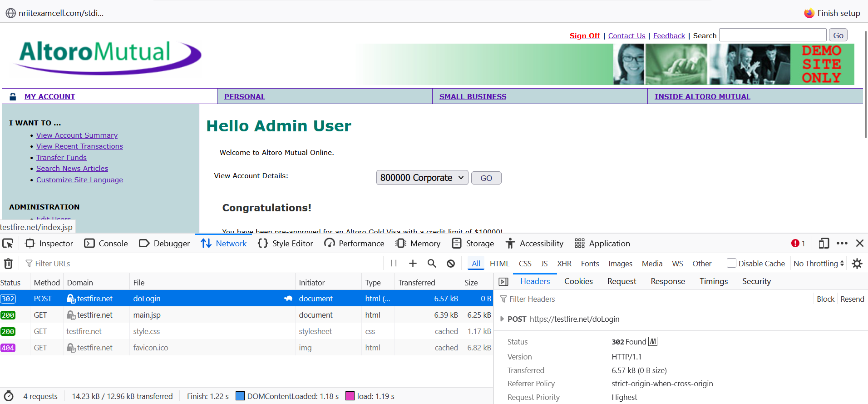Open the Style Editor panel
The height and width of the screenshot is (404, 868).
click(x=286, y=244)
